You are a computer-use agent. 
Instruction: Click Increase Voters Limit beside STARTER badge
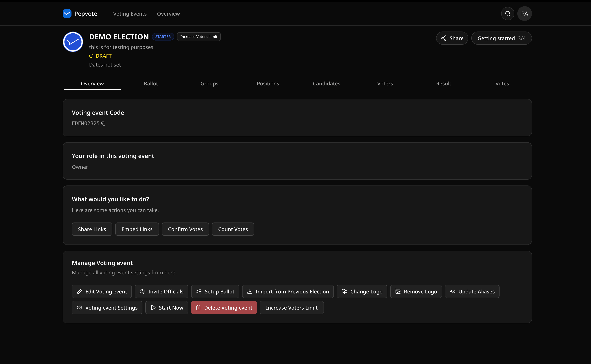point(199,37)
